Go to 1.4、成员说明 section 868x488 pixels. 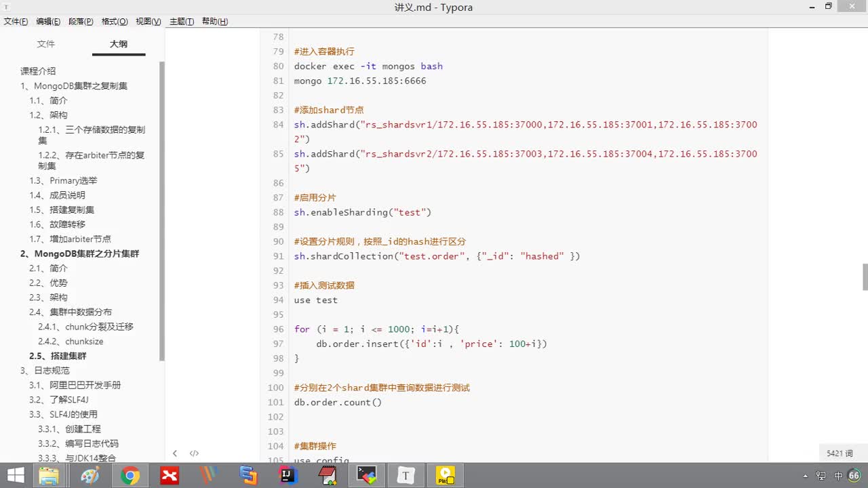(57, 195)
